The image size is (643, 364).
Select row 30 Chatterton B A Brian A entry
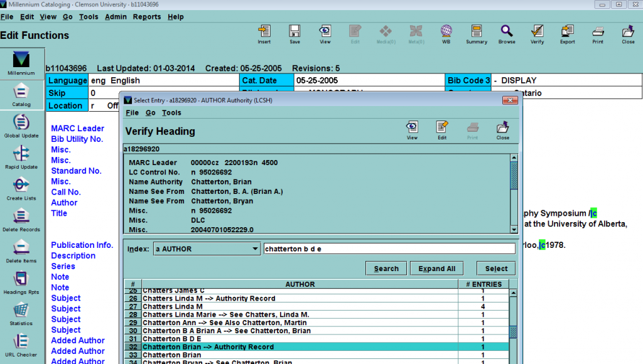(316, 331)
